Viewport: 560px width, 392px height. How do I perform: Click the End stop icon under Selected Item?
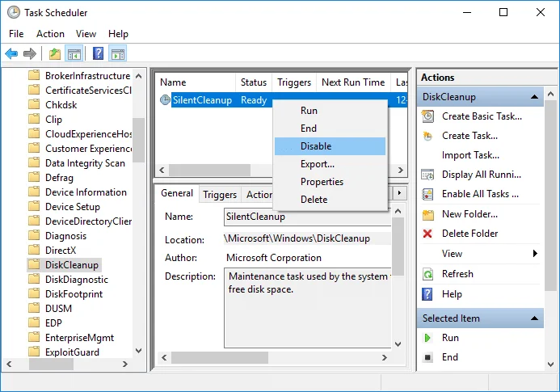[x=427, y=357]
